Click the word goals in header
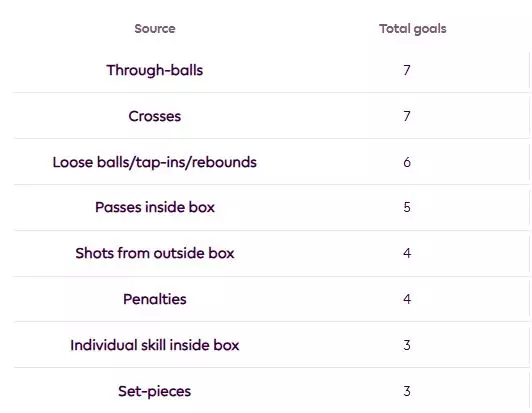 430,30
